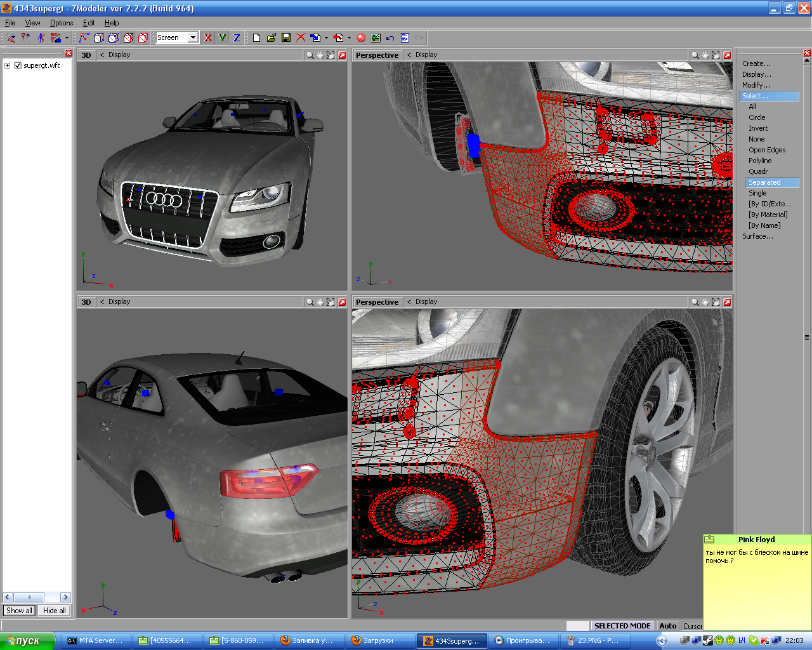Toggle the supergt.wft visibility checkbox
The width and height of the screenshot is (812, 650).
[18, 65]
